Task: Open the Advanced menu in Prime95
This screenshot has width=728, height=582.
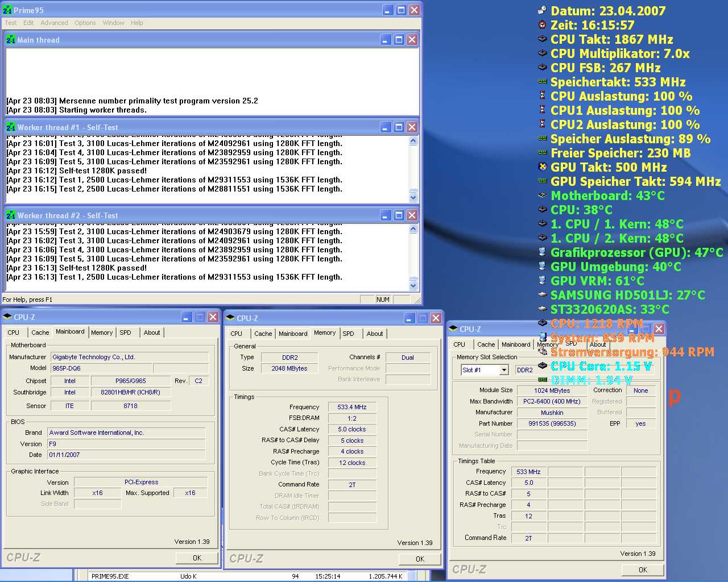Action: click(55, 23)
